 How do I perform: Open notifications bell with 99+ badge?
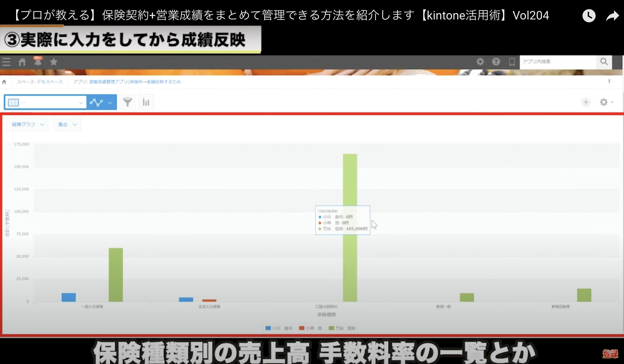point(38,62)
